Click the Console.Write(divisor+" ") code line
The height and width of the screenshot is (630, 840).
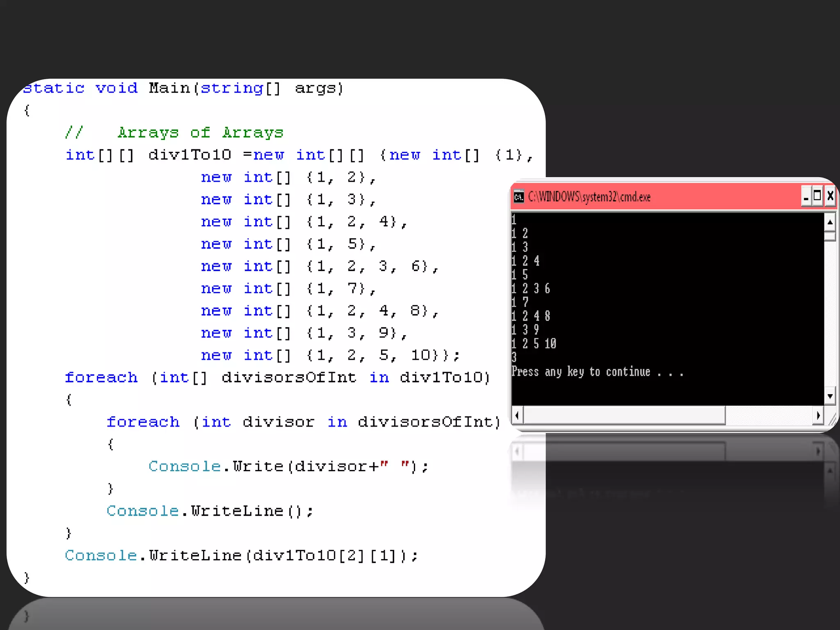pyautogui.click(x=288, y=466)
